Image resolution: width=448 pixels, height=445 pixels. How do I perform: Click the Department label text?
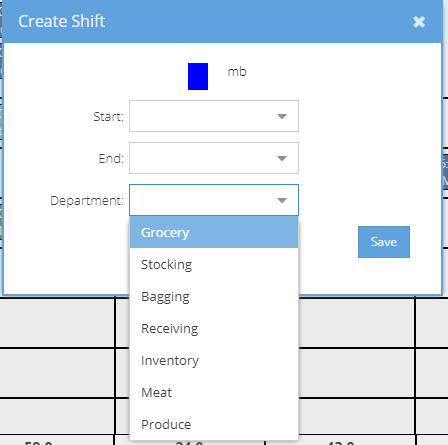click(87, 201)
